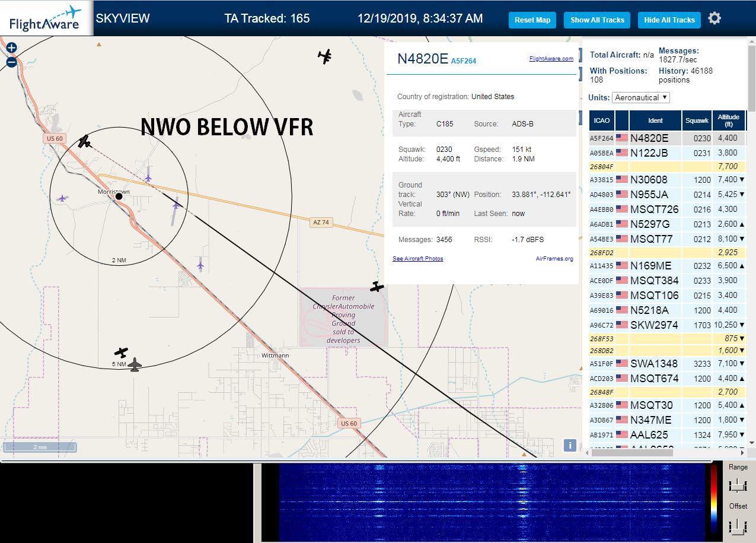Click the waterfall color scale bar
The image size is (756, 543).
tap(714, 498)
